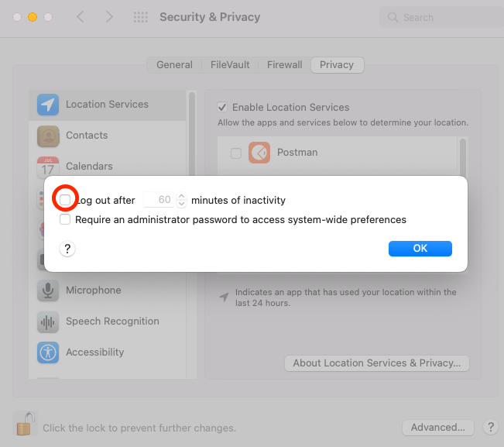
Task: Show all preferences grid icon
Action: click(x=140, y=17)
